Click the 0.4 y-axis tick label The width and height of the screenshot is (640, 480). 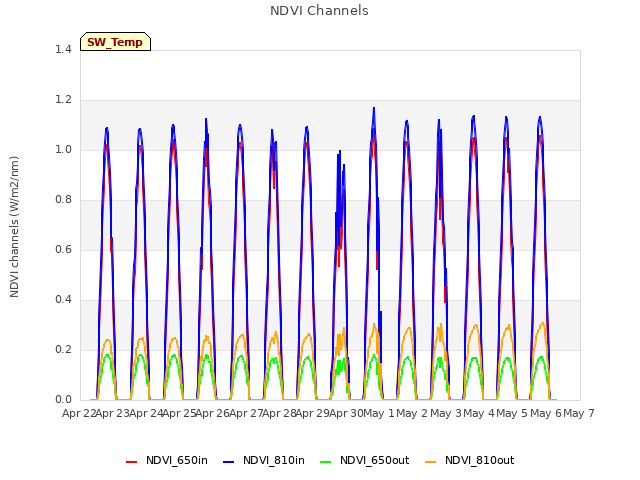63,300
